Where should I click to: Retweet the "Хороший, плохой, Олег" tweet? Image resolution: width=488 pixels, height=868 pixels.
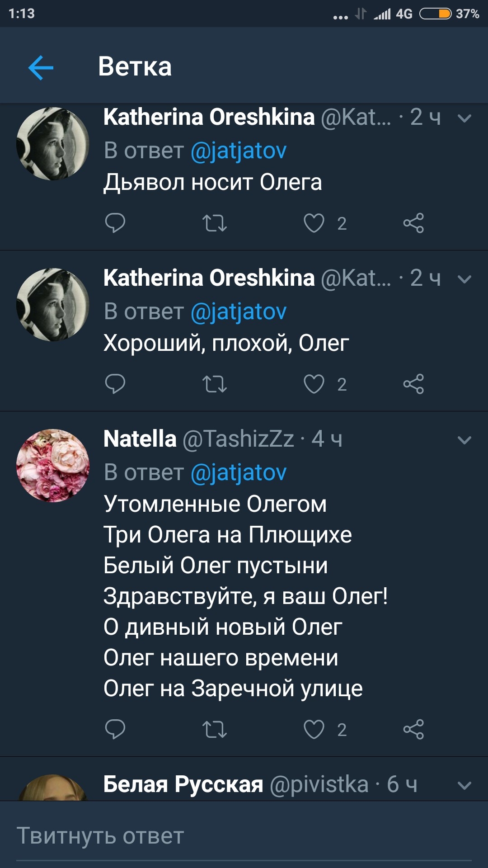point(214,384)
